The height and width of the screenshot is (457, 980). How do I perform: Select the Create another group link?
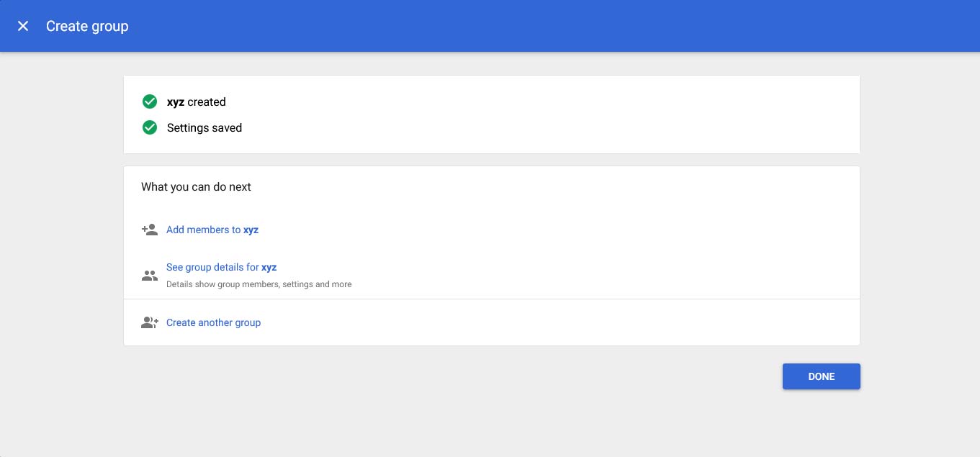[213, 322]
